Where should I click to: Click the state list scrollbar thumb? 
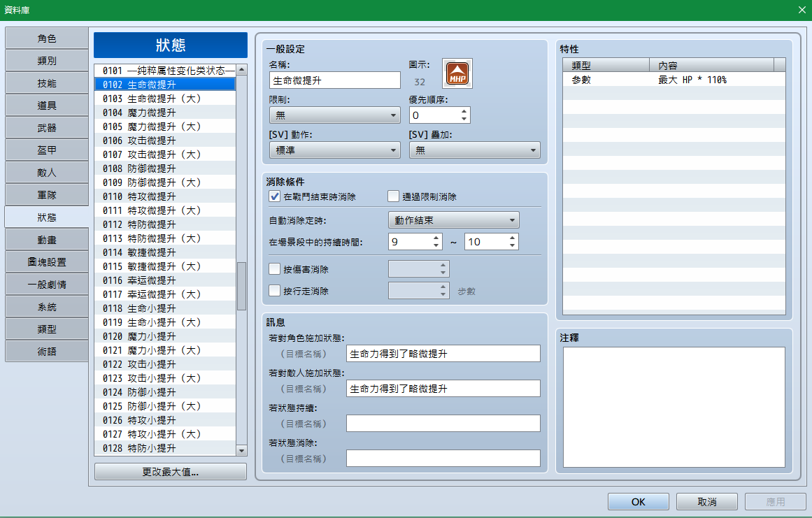pyautogui.click(x=241, y=286)
